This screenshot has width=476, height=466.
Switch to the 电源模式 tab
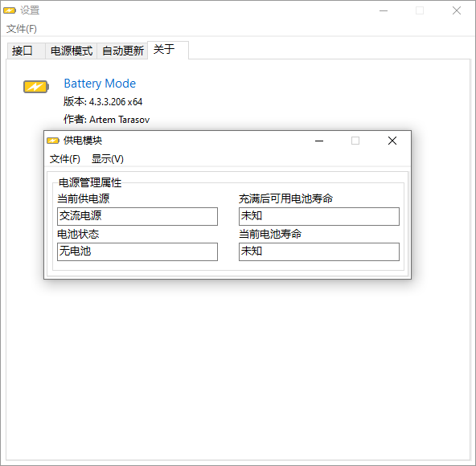tap(72, 51)
